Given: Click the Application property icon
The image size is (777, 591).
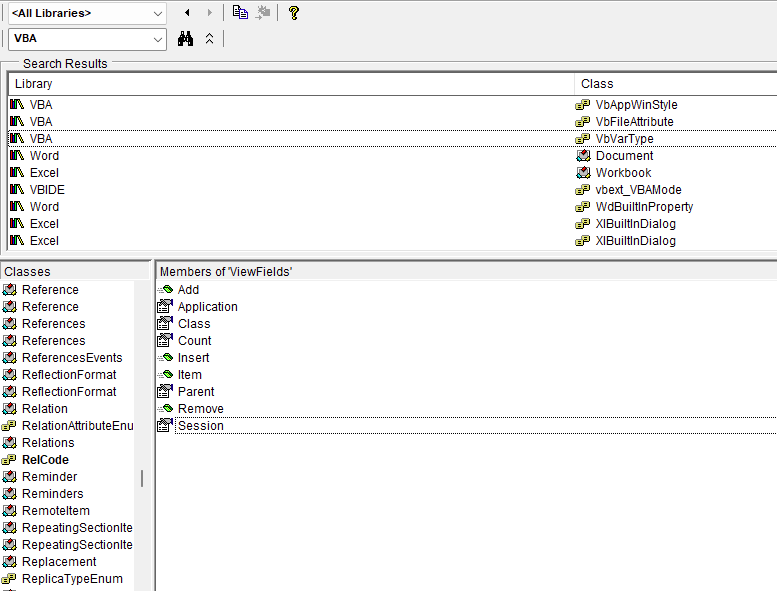Looking at the screenshot, I should coord(165,307).
